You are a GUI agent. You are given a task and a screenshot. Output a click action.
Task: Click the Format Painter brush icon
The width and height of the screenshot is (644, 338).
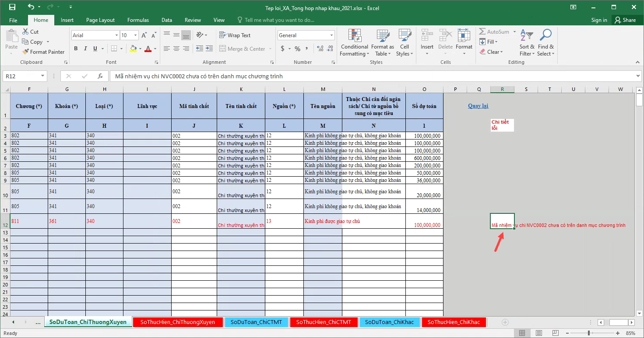25,52
